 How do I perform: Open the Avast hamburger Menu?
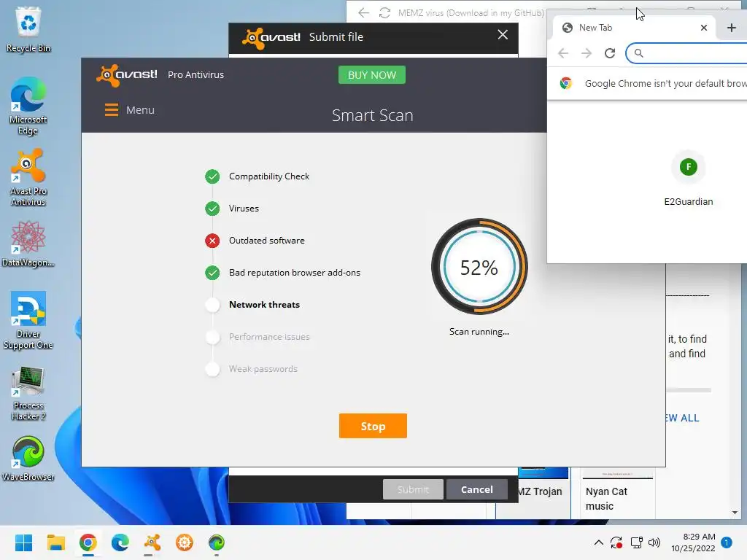pos(130,110)
